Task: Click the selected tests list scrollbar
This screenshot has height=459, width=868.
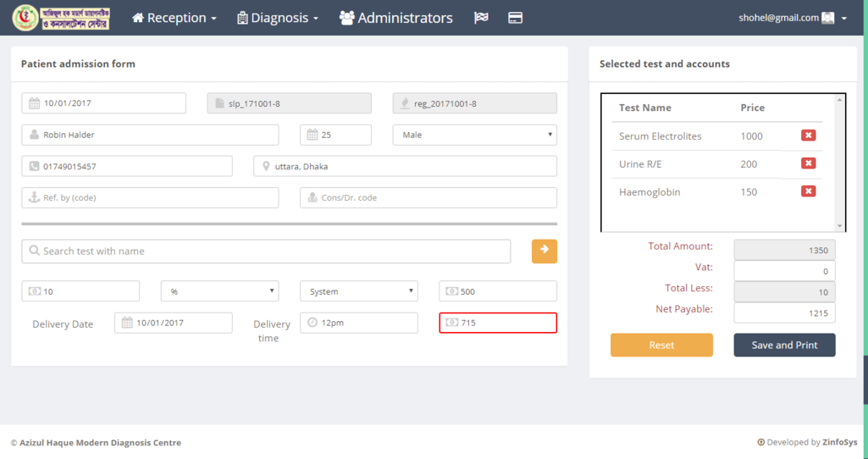Action: 840,163
